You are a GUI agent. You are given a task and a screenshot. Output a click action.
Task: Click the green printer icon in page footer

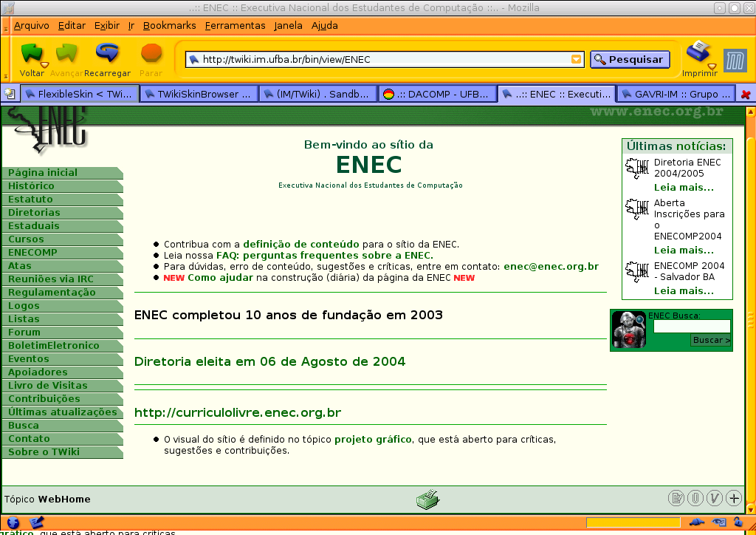point(427,500)
